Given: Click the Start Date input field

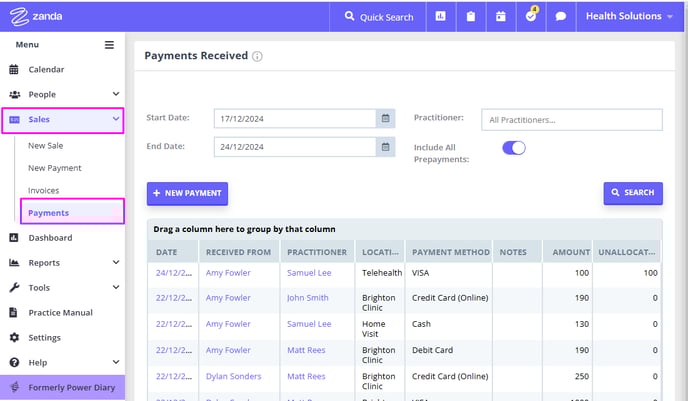Looking at the screenshot, I should tap(295, 118).
